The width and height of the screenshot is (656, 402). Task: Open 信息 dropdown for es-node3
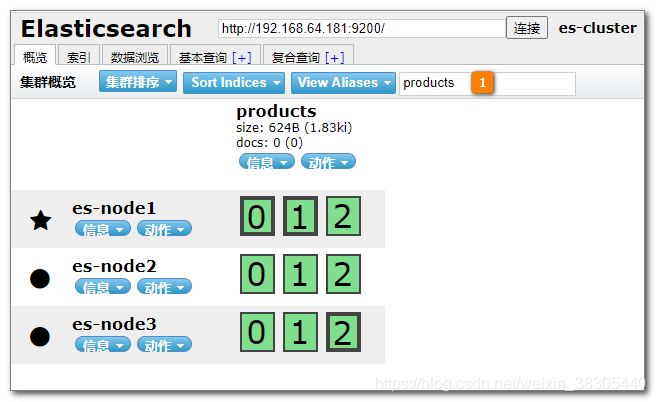[x=103, y=345]
